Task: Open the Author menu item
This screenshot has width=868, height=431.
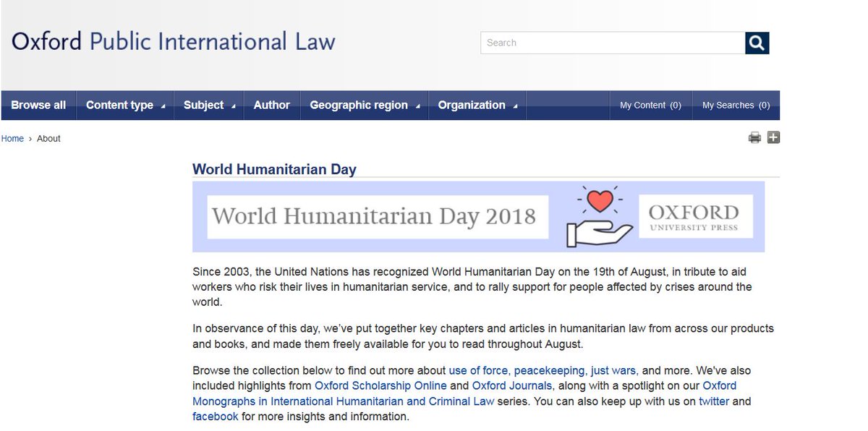Action: point(272,105)
